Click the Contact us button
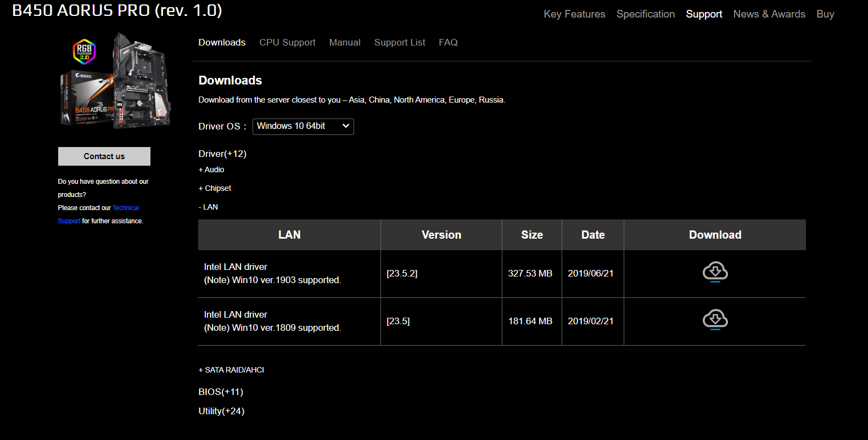The height and width of the screenshot is (440, 868). pos(104,156)
